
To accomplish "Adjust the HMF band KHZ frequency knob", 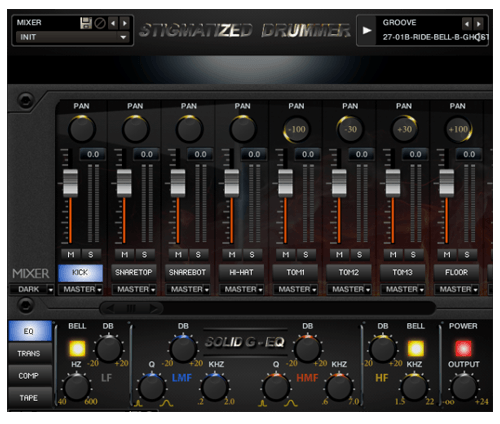I will pyautogui.click(x=339, y=387).
